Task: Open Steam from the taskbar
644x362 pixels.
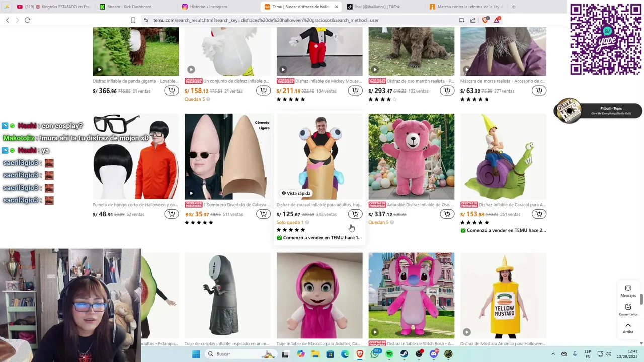Action: click(x=404, y=354)
